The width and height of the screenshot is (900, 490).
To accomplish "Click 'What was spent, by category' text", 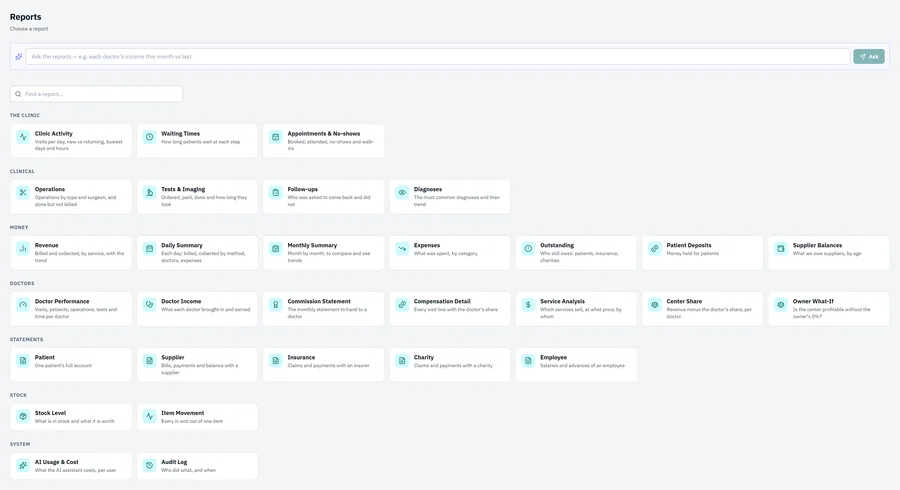I will tap(445, 253).
